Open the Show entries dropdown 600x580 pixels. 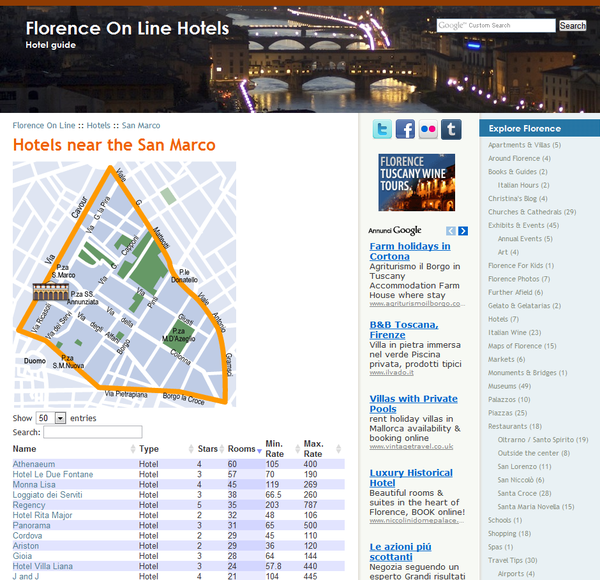pos(51,418)
